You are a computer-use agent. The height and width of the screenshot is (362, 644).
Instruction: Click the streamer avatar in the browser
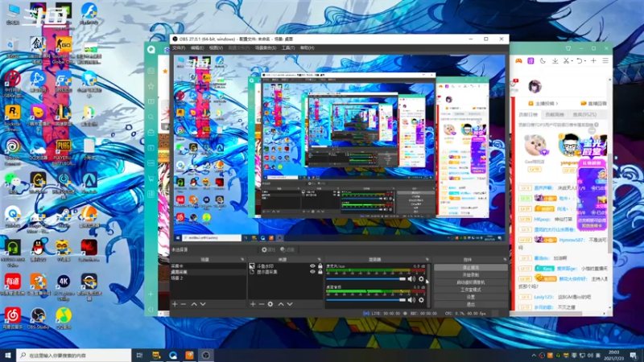pos(535,86)
